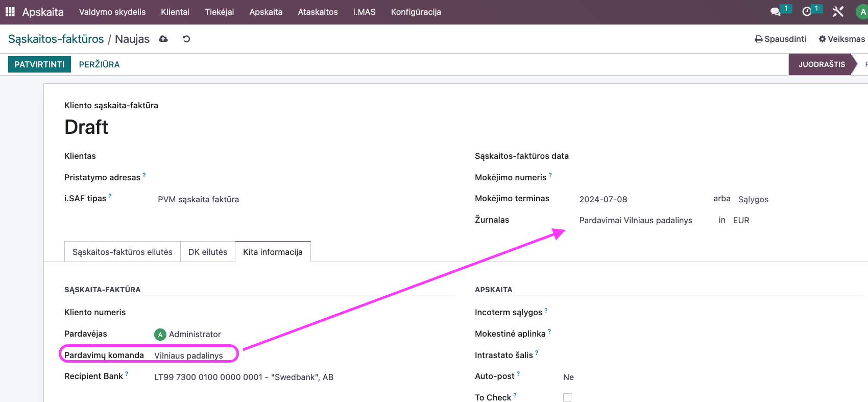This screenshot has height=402, width=868.
Task: Click the Mokėjimo numeris help question mark
Action: click(550, 175)
